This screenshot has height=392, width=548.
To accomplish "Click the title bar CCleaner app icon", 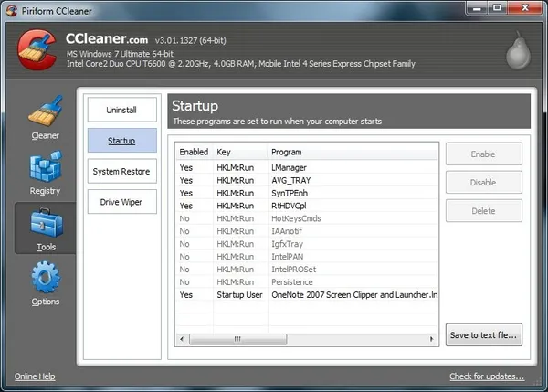I will point(12,11).
